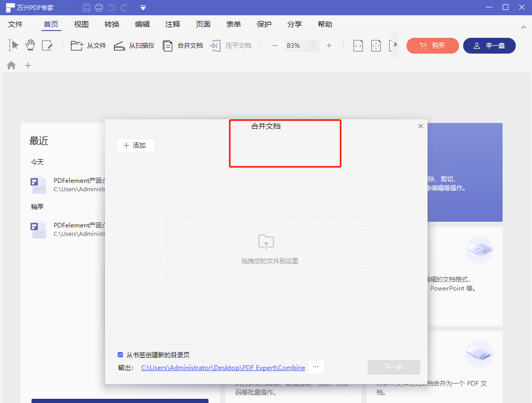
Task: Switch to the 注释 menu tab
Action: pyautogui.click(x=173, y=24)
